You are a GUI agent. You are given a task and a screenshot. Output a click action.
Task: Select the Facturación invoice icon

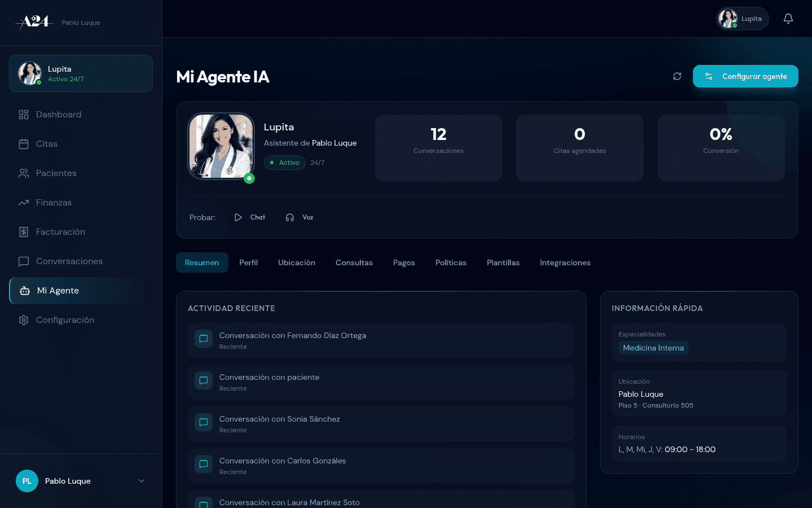tap(23, 231)
